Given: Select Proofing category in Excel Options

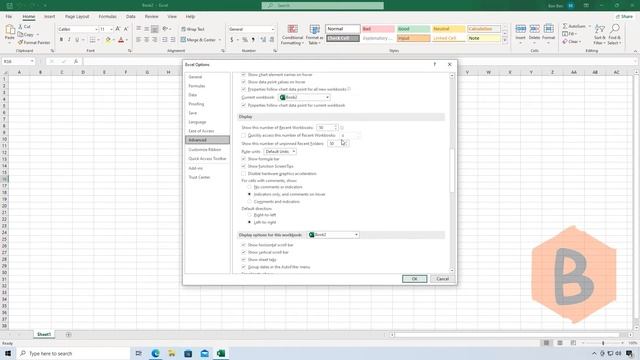Looking at the screenshot, I should point(196,104).
